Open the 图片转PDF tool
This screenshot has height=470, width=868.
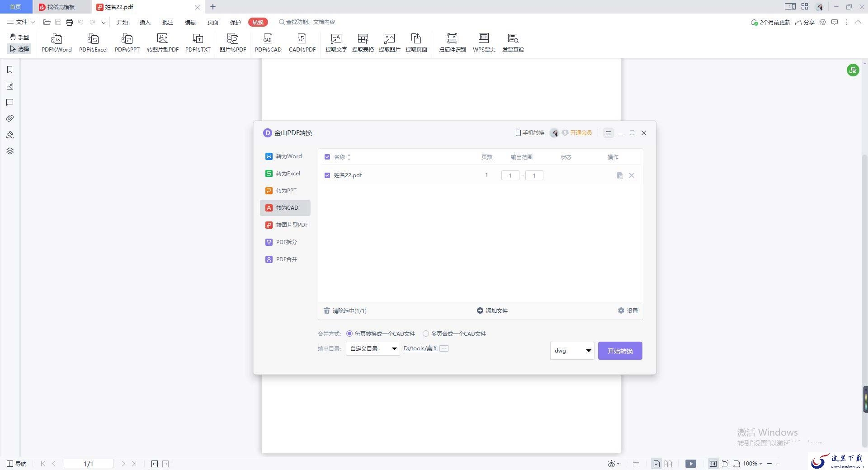233,43
